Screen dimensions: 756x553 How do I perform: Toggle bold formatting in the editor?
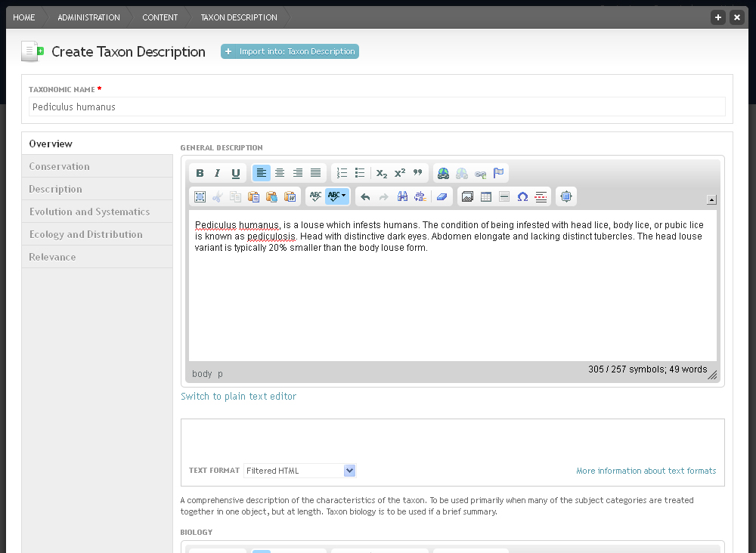200,173
